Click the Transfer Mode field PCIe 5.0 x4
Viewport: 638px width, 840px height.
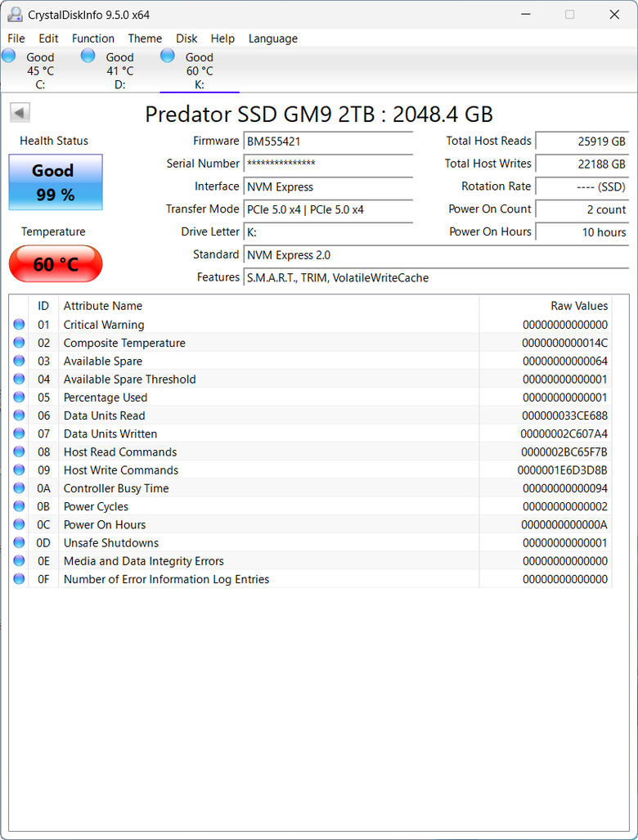click(328, 209)
